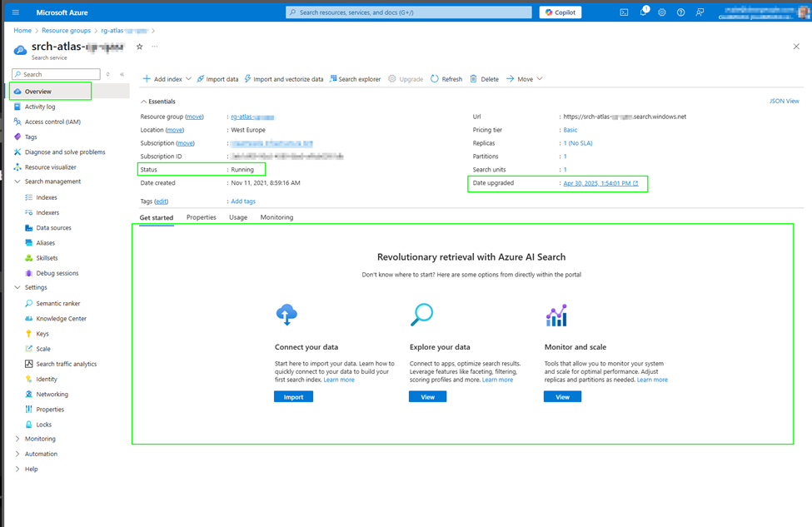Open Tags in the sidebar
The width and height of the screenshot is (812, 527).
coord(31,137)
